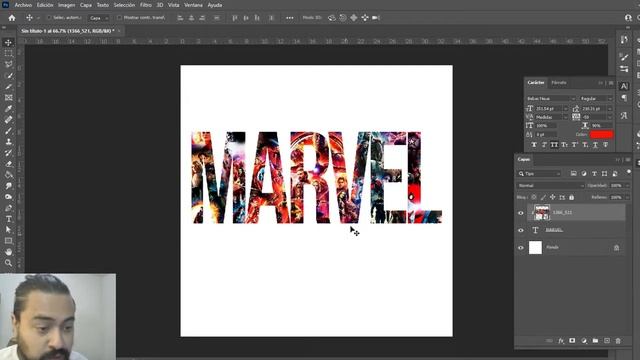
Task: Select the Zoom magnifier tool
Action: (x=8, y=263)
